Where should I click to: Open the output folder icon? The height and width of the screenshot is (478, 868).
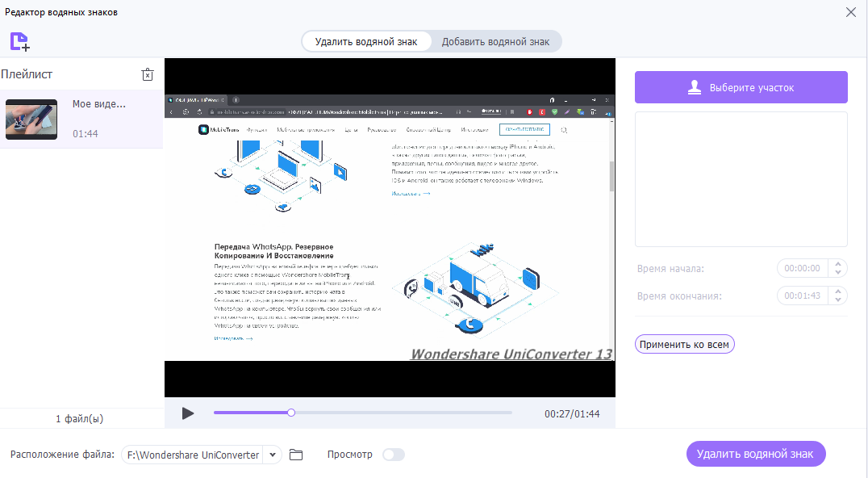[x=296, y=455]
